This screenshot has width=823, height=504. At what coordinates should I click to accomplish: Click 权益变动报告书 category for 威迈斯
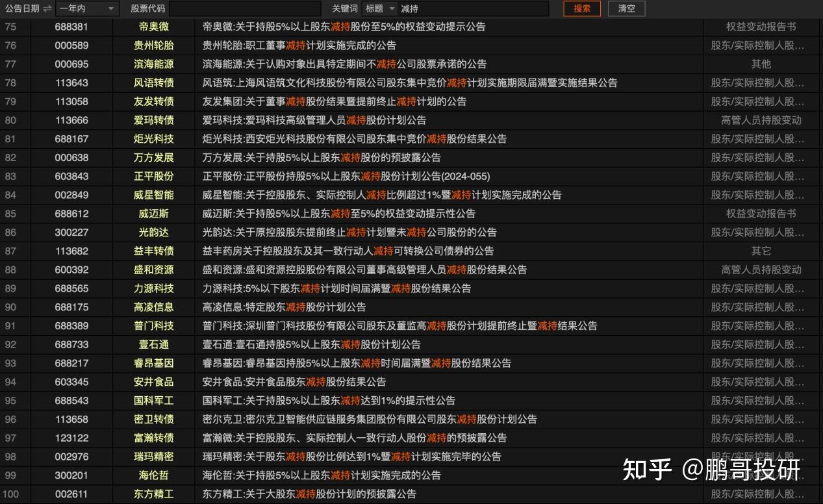click(x=761, y=214)
